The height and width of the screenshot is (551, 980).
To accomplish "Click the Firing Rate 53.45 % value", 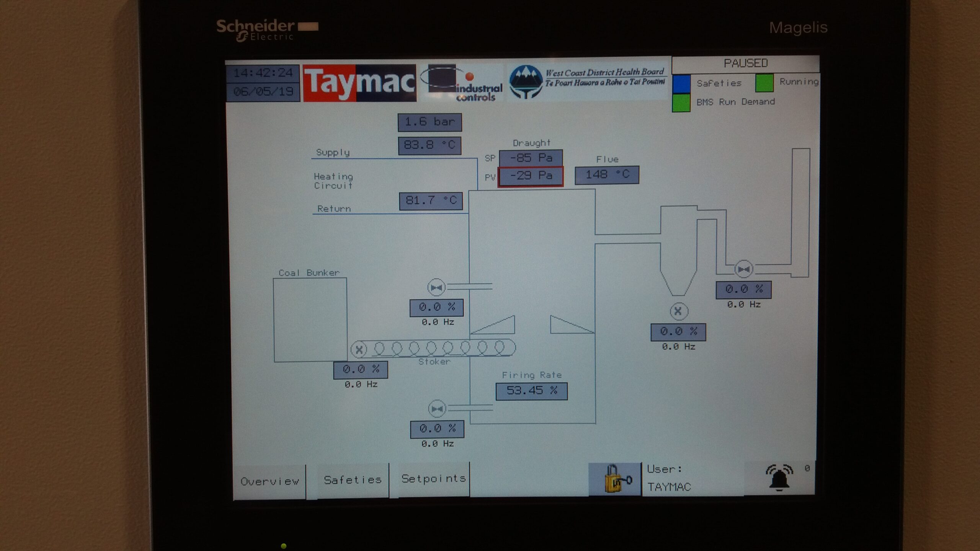I will click(531, 391).
